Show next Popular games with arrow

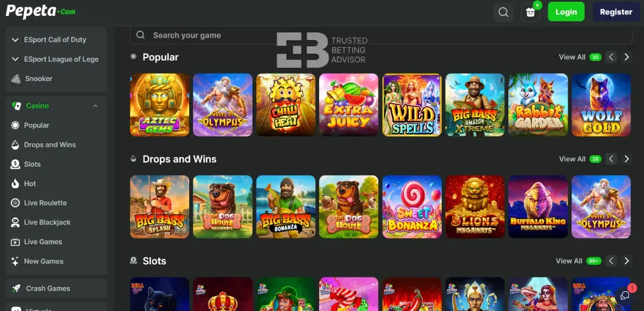pos(627,57)
